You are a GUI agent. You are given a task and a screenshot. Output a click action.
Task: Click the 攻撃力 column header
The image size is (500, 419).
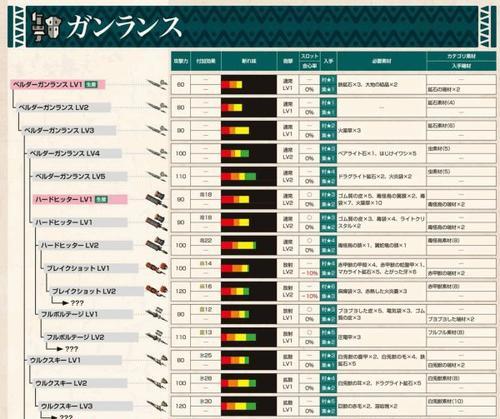click(181, 61)
